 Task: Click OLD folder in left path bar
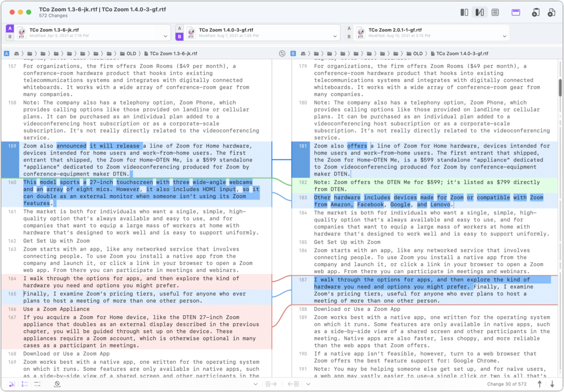(127, 54)
